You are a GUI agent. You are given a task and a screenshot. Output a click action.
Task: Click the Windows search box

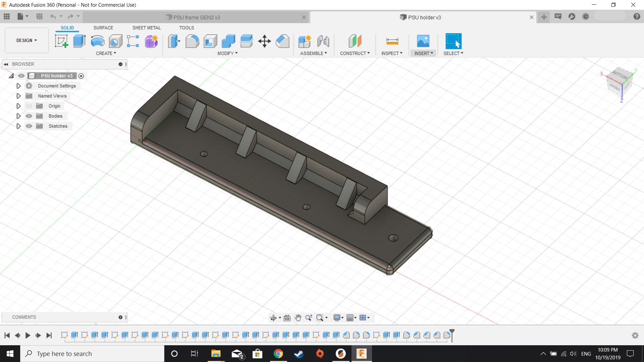[x=93, y=354]
